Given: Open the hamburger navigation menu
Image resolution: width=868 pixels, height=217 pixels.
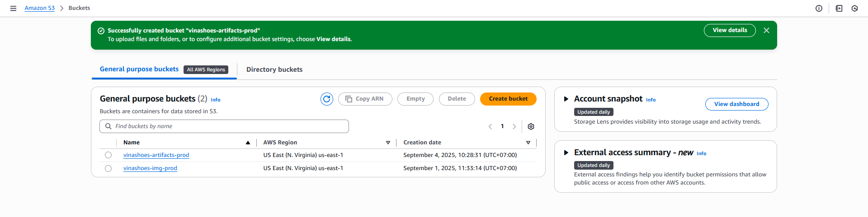Looking at the screenshot, I should pyautogui.click(x=13, y=8).
